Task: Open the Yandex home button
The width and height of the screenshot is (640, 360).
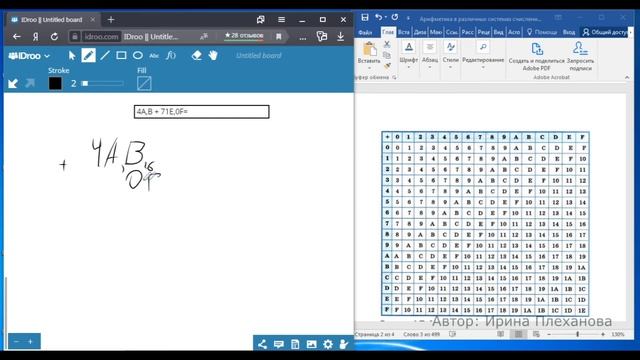Action: coord(36,37)
